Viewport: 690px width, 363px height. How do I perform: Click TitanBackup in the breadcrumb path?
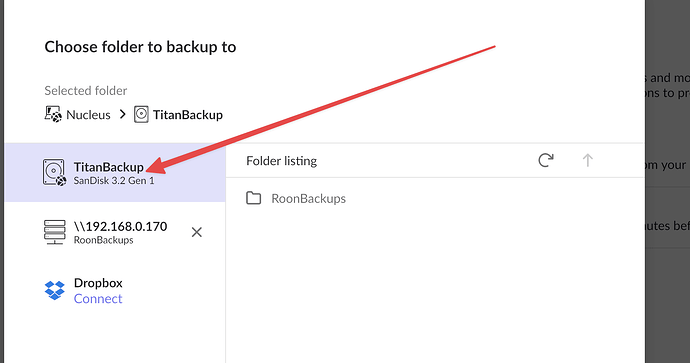pos(188,115)
